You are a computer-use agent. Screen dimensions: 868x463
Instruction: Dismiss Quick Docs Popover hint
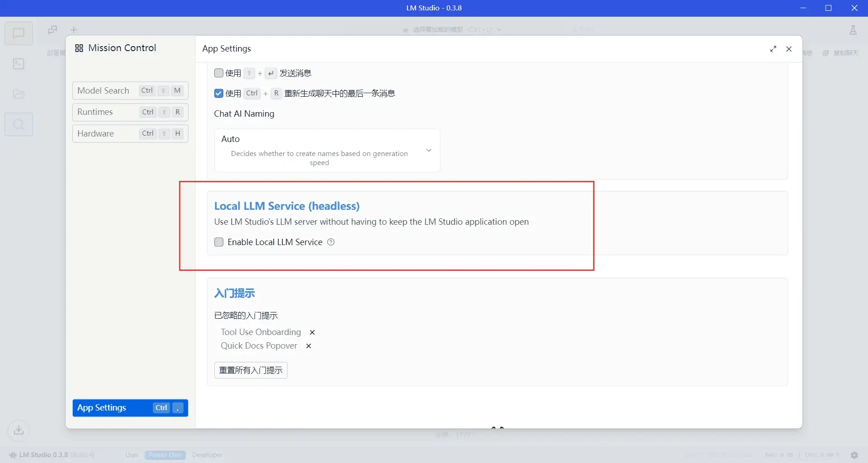tap(308, 346)
